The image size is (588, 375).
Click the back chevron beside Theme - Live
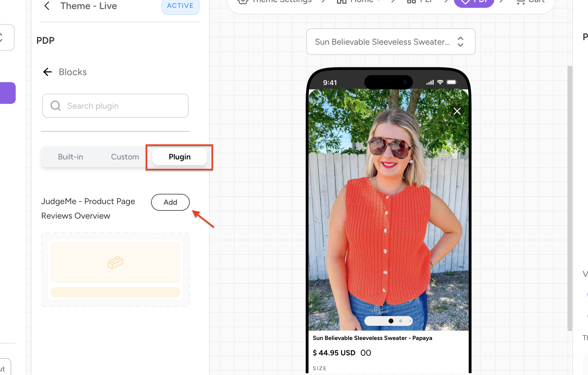coord(47,6)
